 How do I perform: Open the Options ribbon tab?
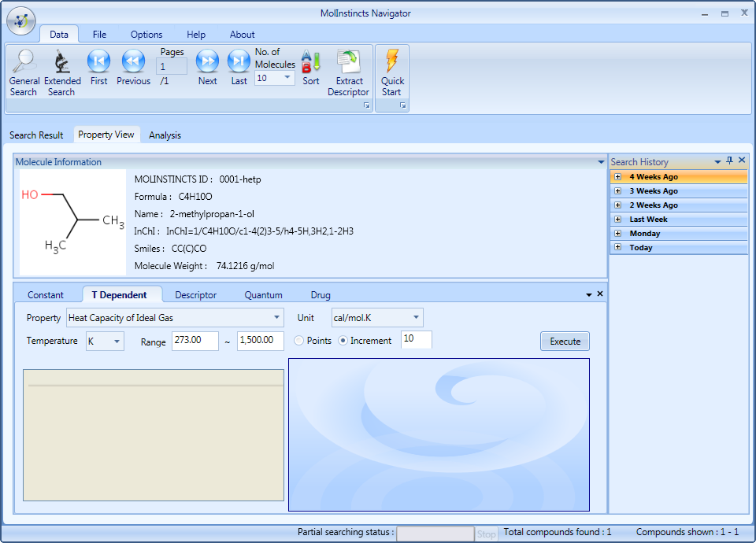pyautogui.click(x=146, y=34)
